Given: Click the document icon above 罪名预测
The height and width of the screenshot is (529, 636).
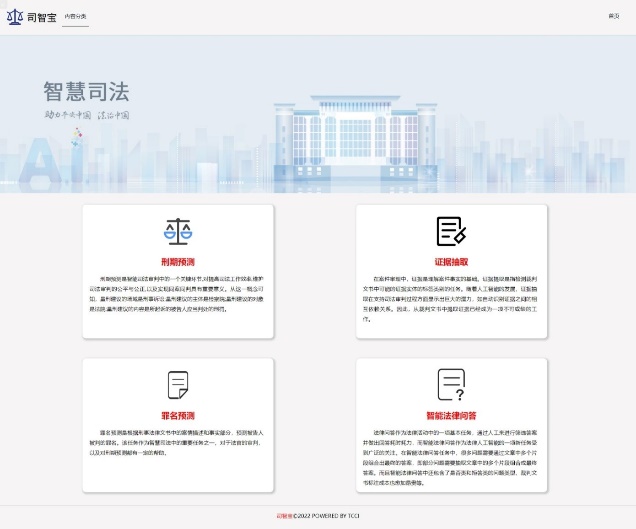Looking at the screenshot, I should coord(178,385).
